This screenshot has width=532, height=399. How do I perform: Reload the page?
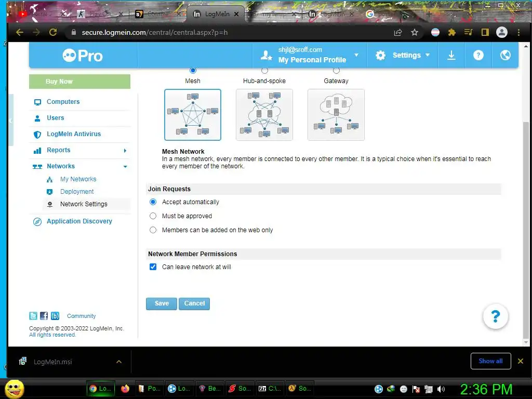pos(53,32)
